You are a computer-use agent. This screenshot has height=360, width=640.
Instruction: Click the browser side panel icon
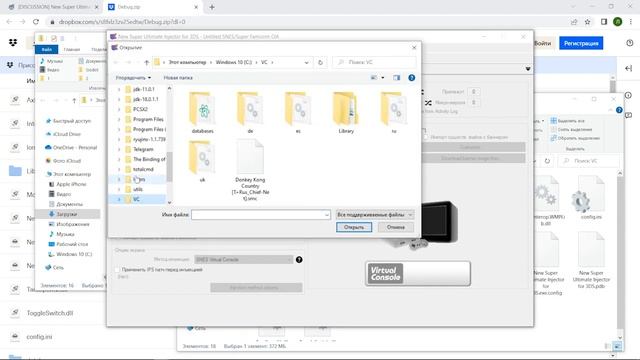tap(604, 22)
